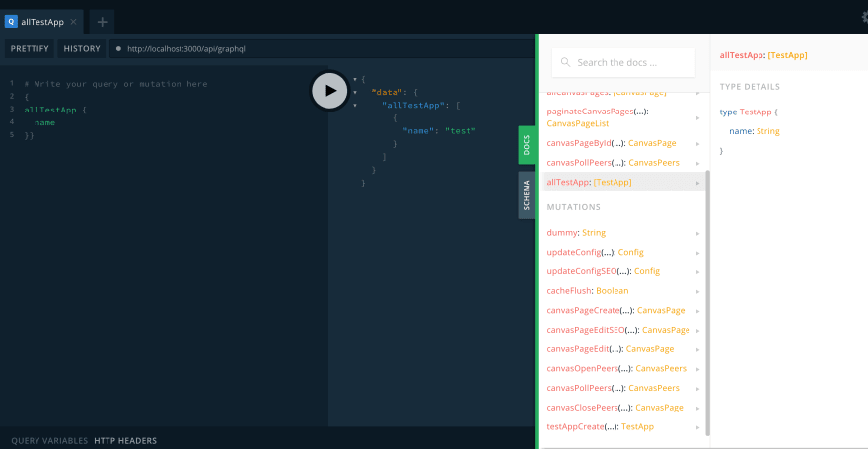Open dummy mutation docs
The width and height of the screenshot is (868, 449).
623,233
